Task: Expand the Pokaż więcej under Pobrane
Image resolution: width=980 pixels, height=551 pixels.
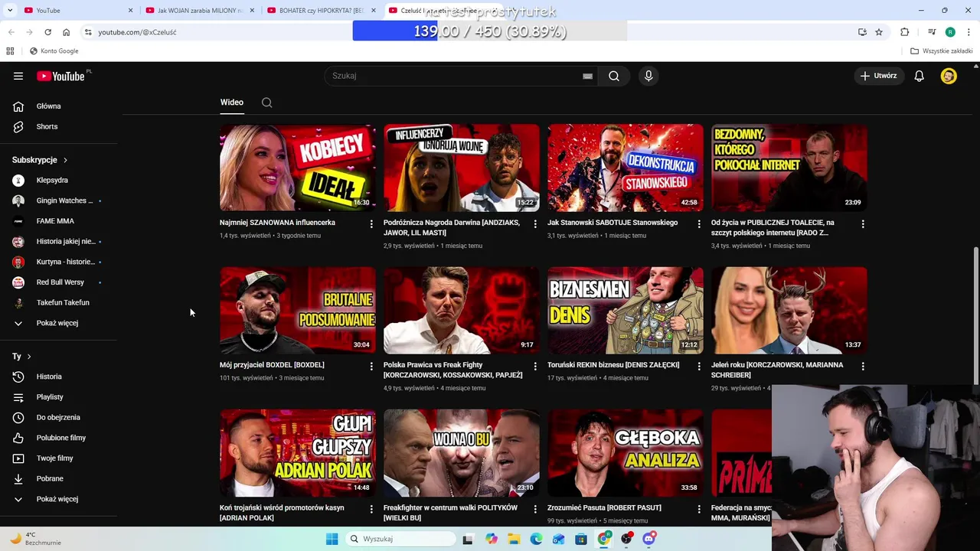Action: coord(58,499)
